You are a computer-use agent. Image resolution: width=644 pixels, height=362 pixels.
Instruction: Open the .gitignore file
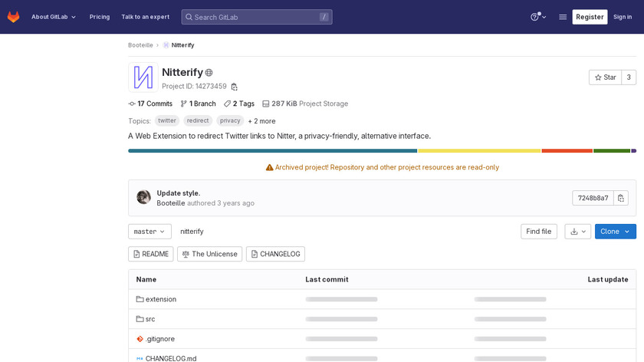pyautogui.click(x=159, y=339)
